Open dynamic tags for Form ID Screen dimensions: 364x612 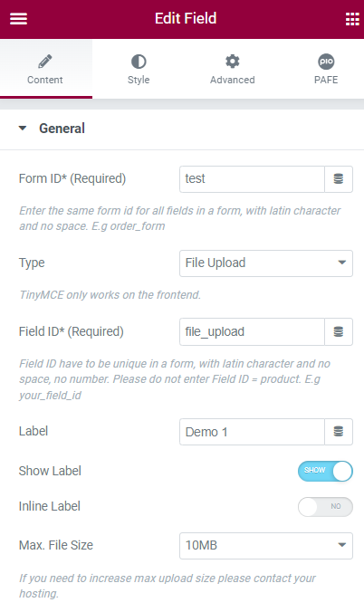339,178
